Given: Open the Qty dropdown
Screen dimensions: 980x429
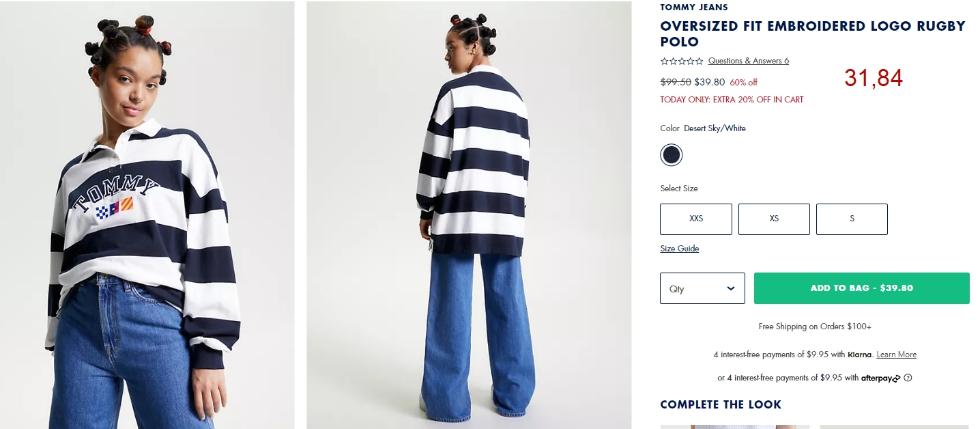Looking at the screenshot, I should [x=702, y=288].
